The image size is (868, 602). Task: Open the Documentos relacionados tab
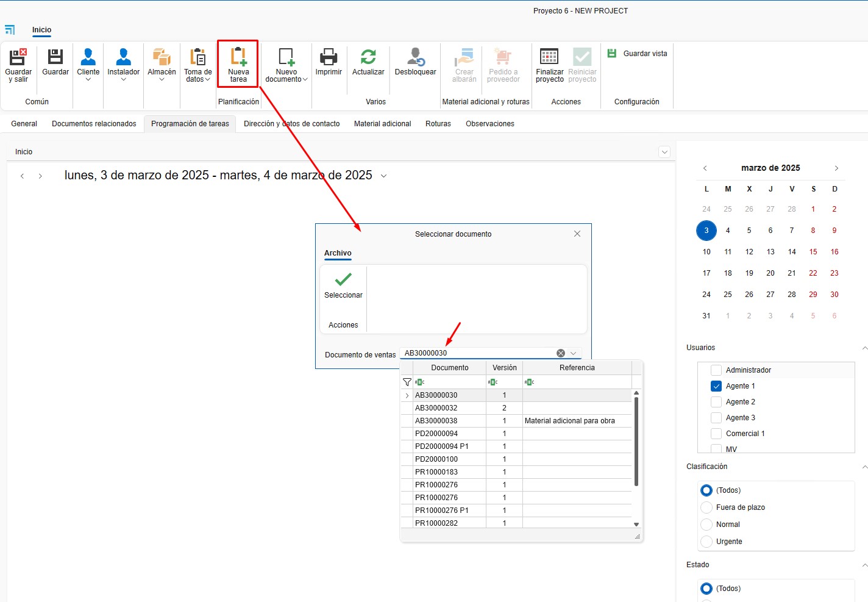tap(94, 124)
